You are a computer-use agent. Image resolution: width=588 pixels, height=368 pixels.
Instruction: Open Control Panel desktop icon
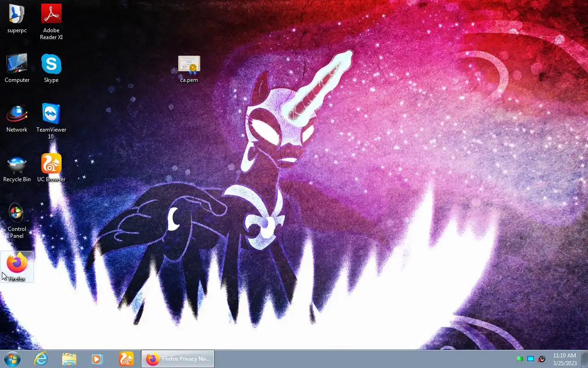coord(17,221)
